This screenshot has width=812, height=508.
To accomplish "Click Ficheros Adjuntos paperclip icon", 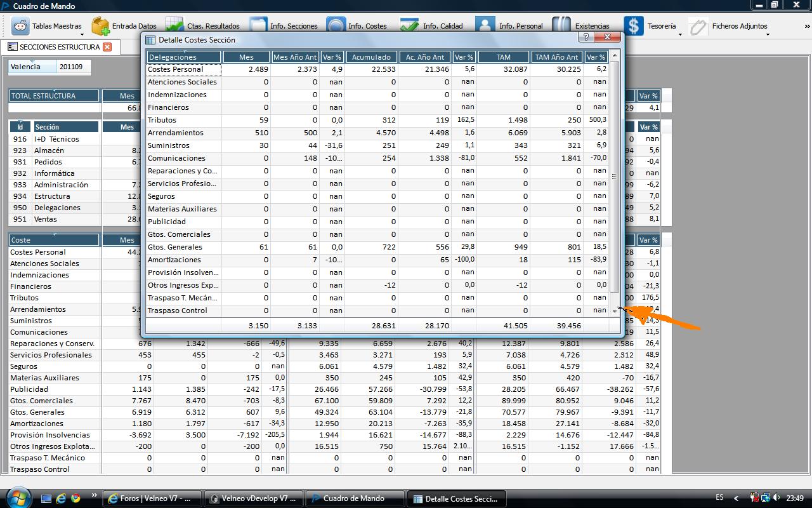I will click(698, 26).
